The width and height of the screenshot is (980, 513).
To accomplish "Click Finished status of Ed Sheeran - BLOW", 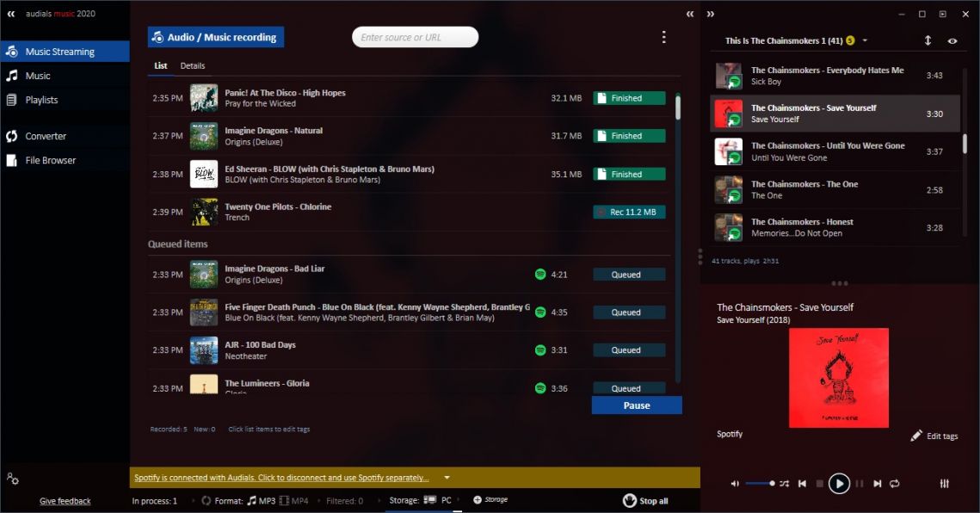I will tap(629, 175).
